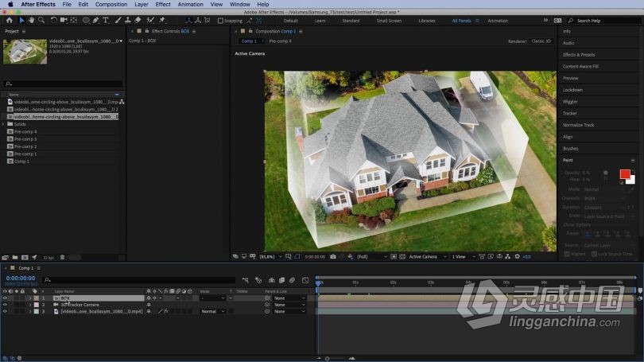The image size is (644, 362).
Task: Toggle Aligned checkbox in Paint panel
Action: point(567,254)
